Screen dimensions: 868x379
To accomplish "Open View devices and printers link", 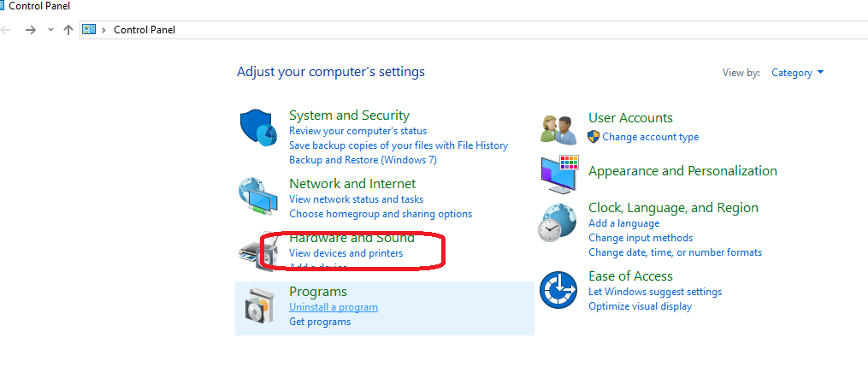I will click(x=346, y=253).
